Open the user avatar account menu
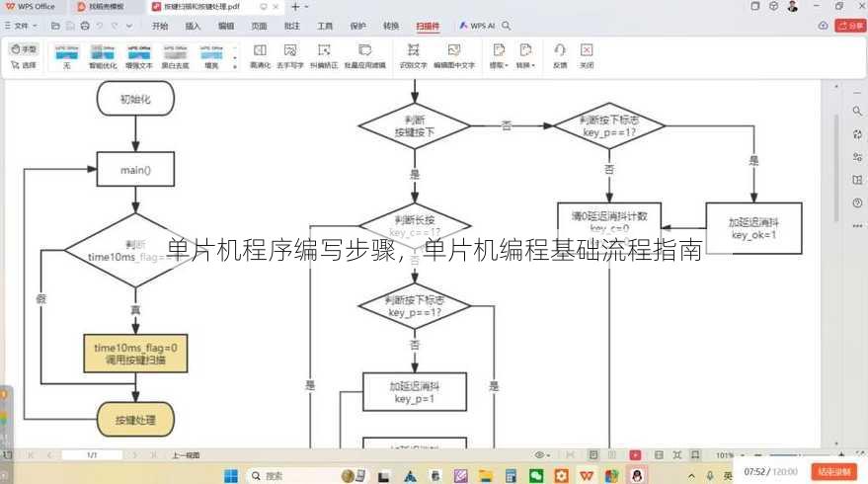This screenshot has height=484, width=868. tap(793, 6)
